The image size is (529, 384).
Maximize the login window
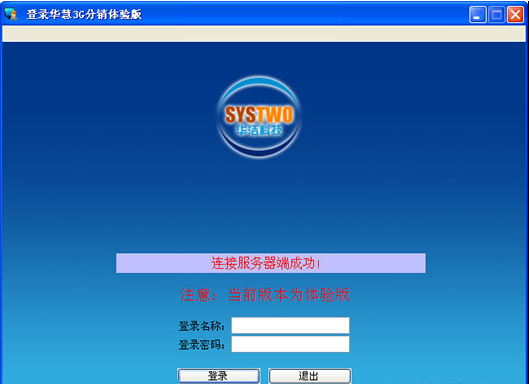(496, 15)
